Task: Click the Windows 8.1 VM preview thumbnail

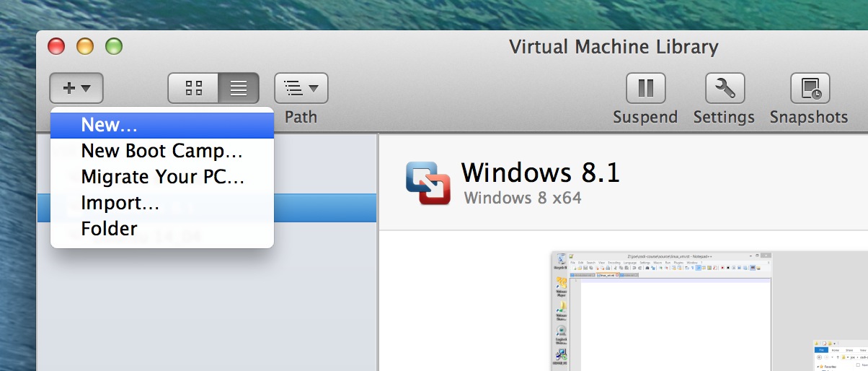Action: coord(709,311)
